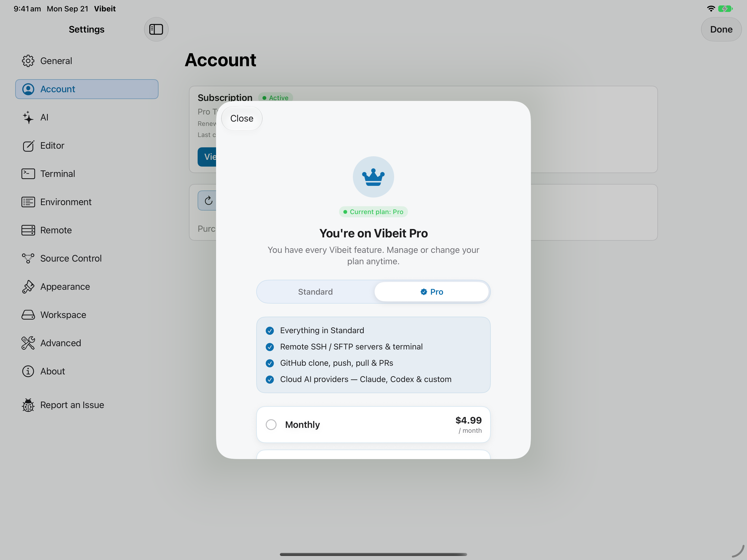This screenshot has width=747, height=560.
Task: Select the Monthly plan radio button
Action: coord(271,425)
